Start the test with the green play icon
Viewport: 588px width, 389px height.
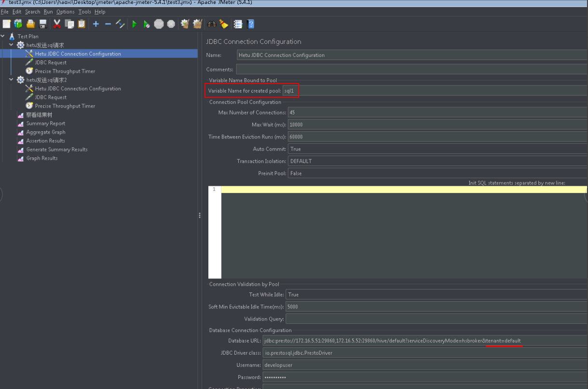click(135, 24)
